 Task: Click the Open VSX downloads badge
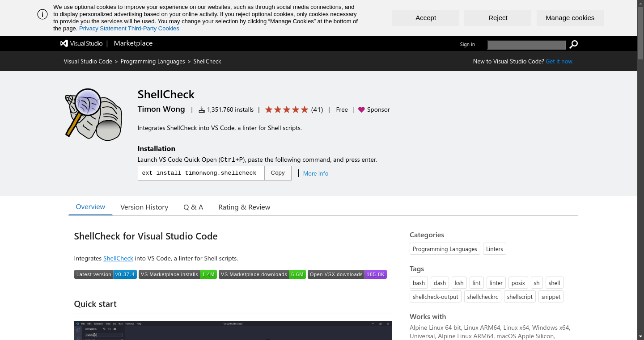click(347, 274)
